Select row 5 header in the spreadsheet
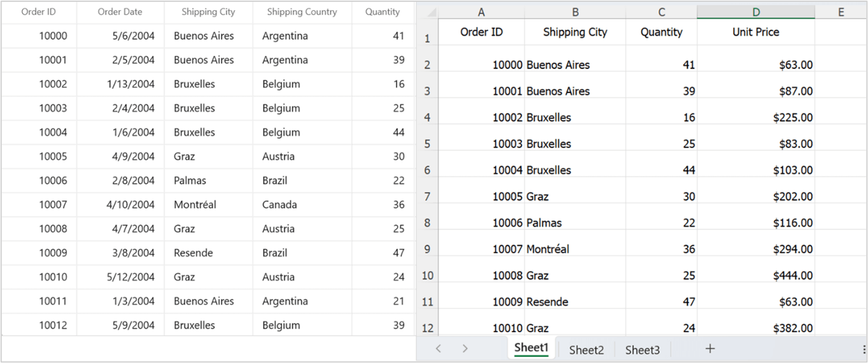This screenshot has width=868, height=363. click(x=427, y=143)
